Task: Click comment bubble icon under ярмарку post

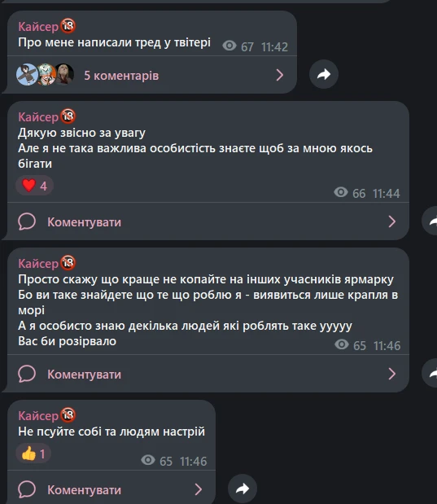Action: pyautogui.click(x=27, y=374)
